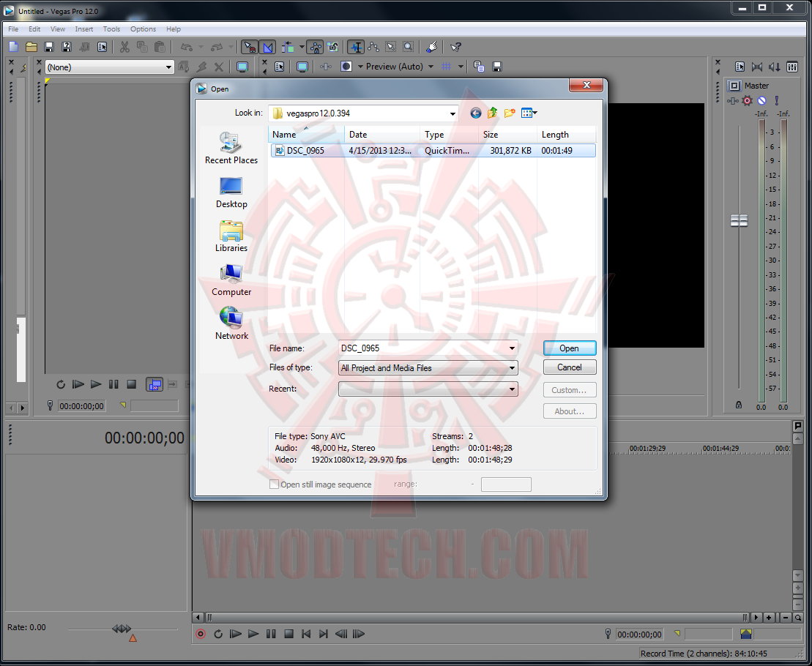Click the Open button in dialog
This screenshot has height=666, width=812.
(x=570, y=348)
